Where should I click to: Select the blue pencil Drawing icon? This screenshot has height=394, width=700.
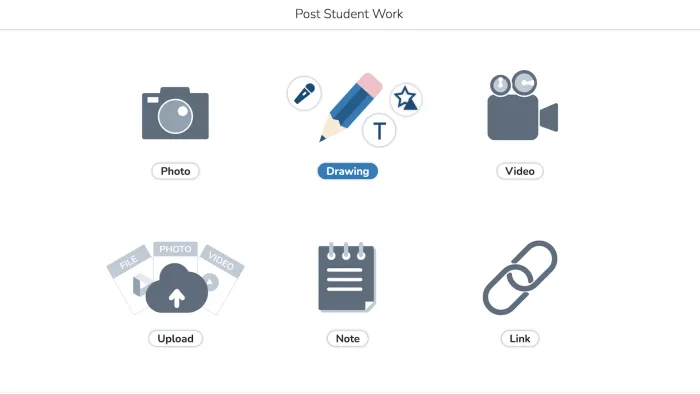tap(350, 108)
